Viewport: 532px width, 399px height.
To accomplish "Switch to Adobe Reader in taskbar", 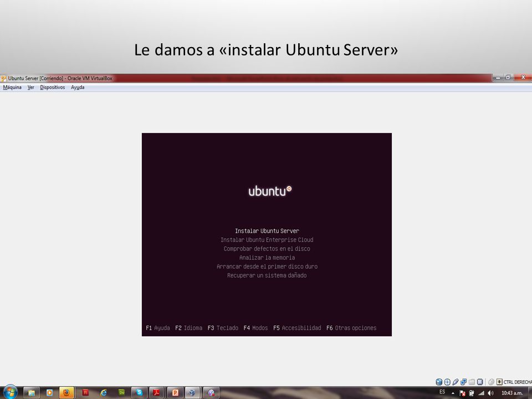I will 156,393.
